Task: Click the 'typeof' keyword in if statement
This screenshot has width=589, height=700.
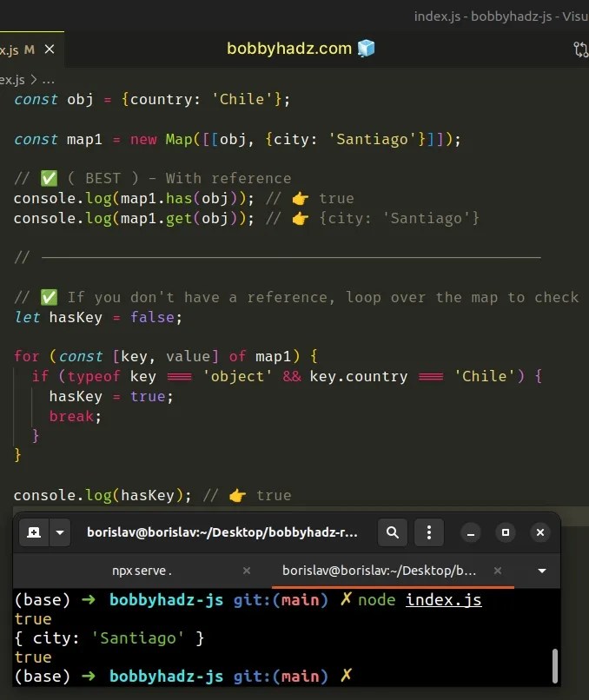Action: 94,376
